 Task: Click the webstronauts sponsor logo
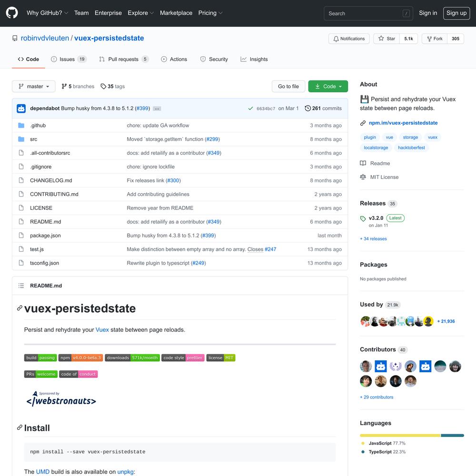point(61,398)
